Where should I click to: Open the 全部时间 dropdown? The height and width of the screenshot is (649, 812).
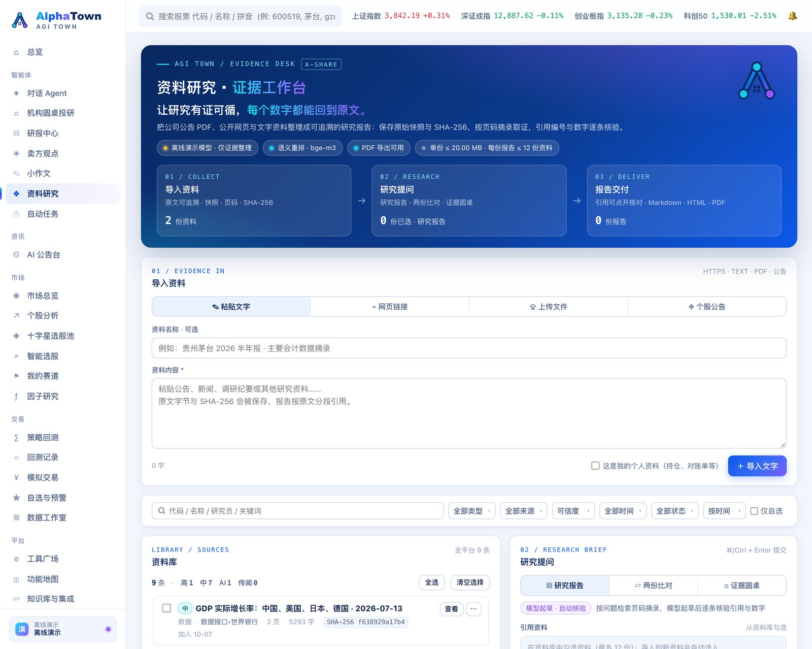pyautogui.click(x=623, y=511)
